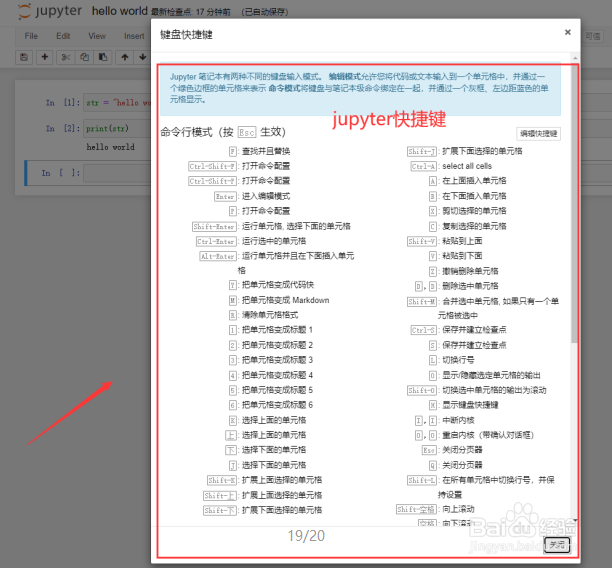Click the '重启内核' entry
This screenshot has height=568, width=612.
click(474, 435)
